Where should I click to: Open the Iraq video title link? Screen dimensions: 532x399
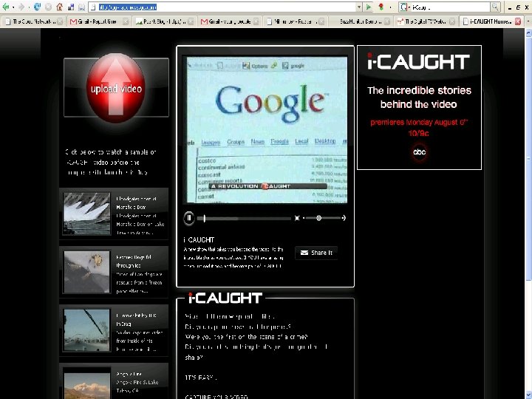pyautogui.click(x=137, y=320)
